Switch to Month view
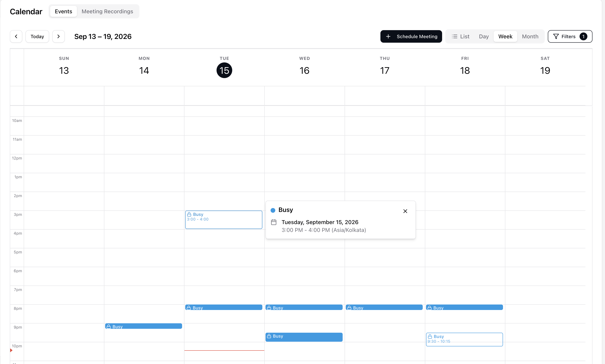The image size is (605, 364). coord(530,36)
